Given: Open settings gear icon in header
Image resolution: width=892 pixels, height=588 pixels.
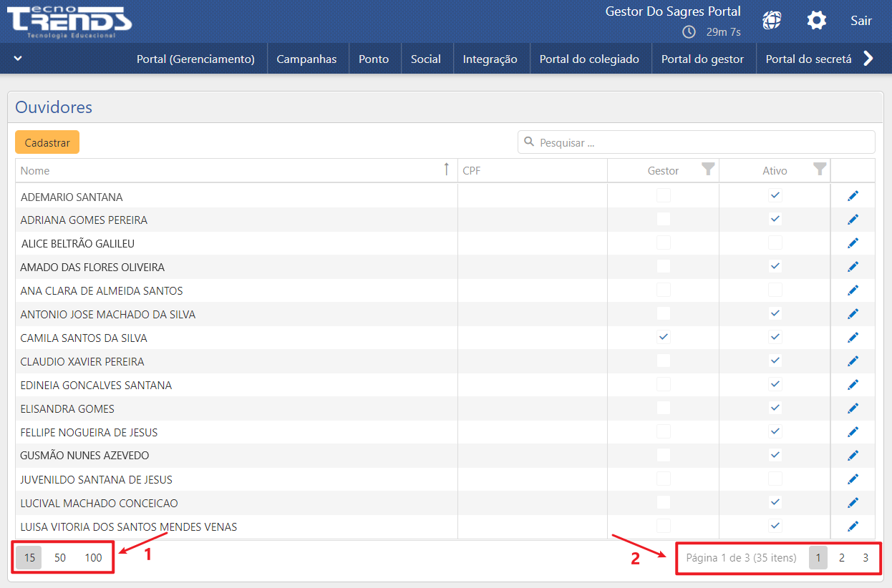Looking at the screenshot, I should tap(816, 21).
